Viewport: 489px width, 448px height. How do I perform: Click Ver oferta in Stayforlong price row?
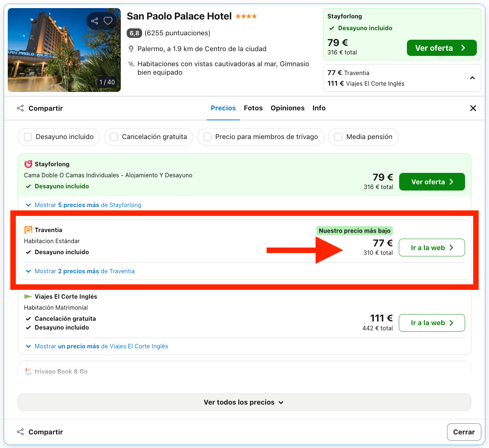pos(432,182)
